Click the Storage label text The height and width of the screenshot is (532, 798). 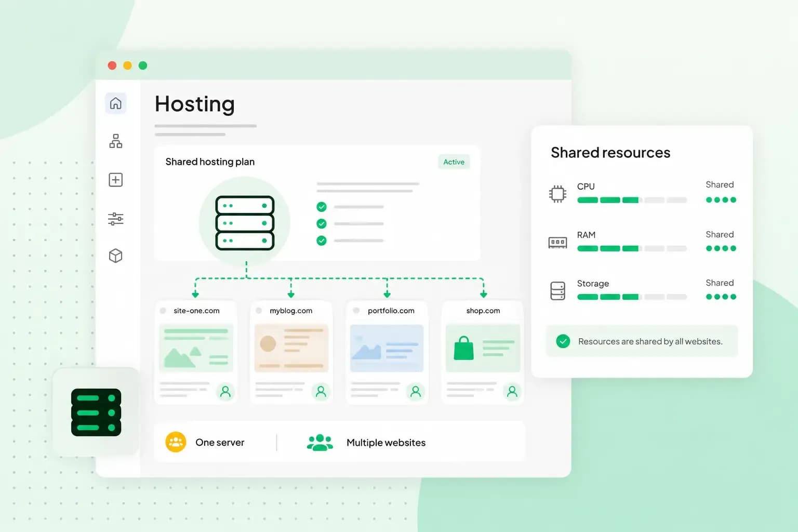click(593, 284)
